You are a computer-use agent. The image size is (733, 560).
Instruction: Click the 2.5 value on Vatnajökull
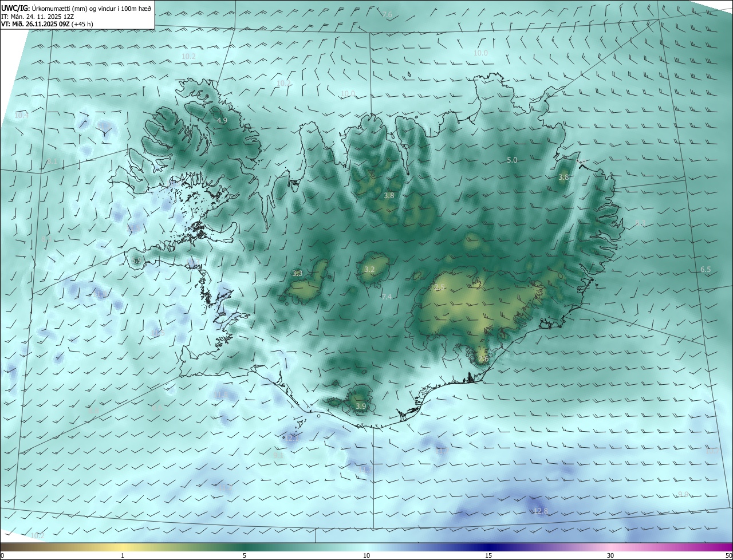point(439,287)
